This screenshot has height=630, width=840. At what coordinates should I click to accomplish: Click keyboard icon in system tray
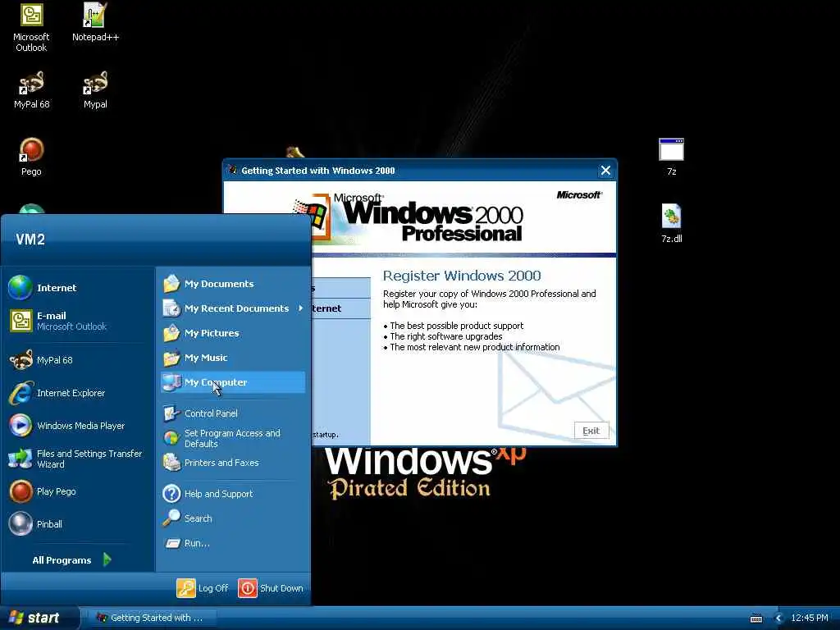point(756,619)
